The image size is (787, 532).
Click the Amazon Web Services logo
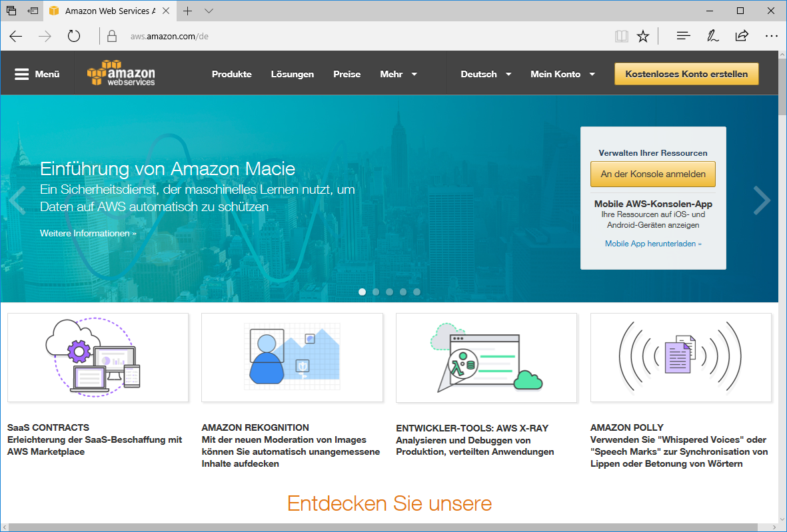pos(121,74)
